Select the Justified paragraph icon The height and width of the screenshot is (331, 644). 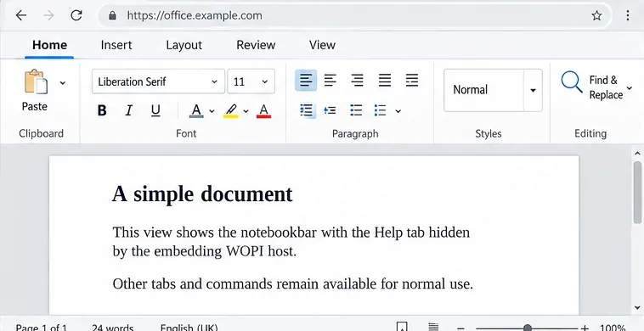(x=384, y=80)
